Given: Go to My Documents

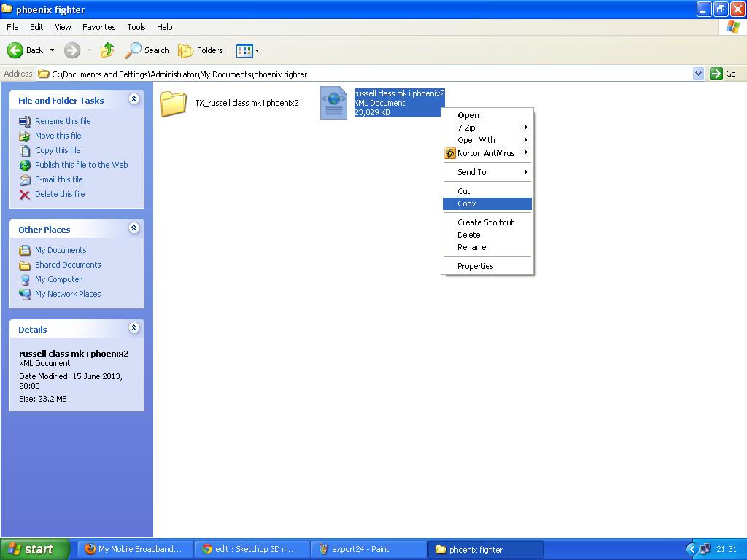Looking at the screenshot, I should 61,250.
